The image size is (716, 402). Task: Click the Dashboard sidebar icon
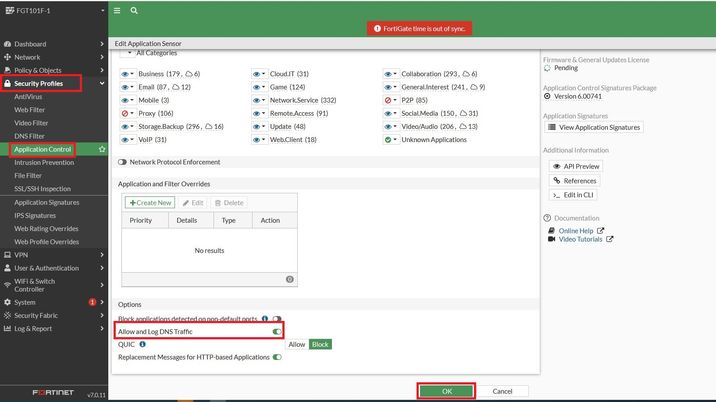tap(7, 44)
